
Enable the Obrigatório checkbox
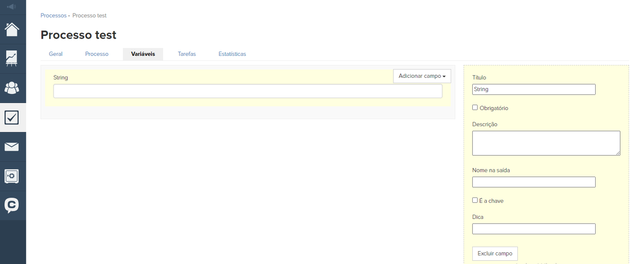point(475,107)
